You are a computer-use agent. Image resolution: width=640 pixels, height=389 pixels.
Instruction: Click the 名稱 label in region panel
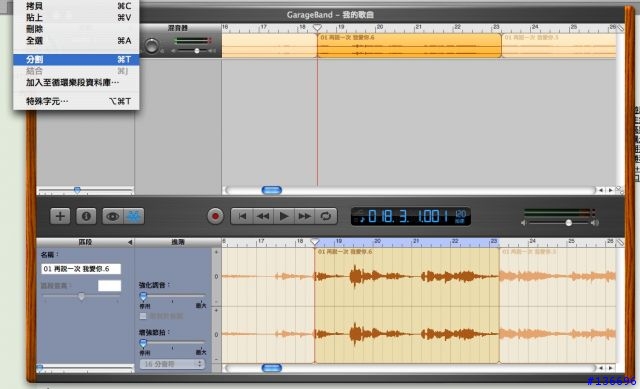tap(49, 255)
